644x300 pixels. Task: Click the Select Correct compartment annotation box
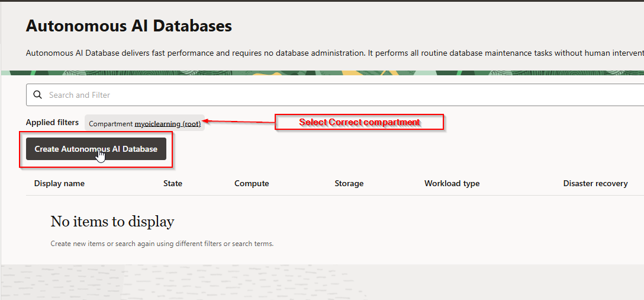pos(359,122)
